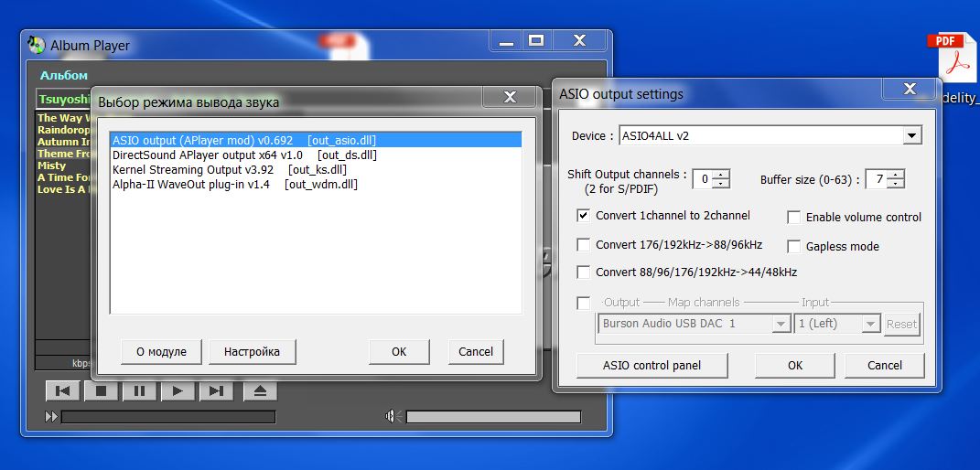Screen dimensions: 980x470
Task: Select ASIO output (APlayer mod) v0.692
Action: tap(316, 140)
